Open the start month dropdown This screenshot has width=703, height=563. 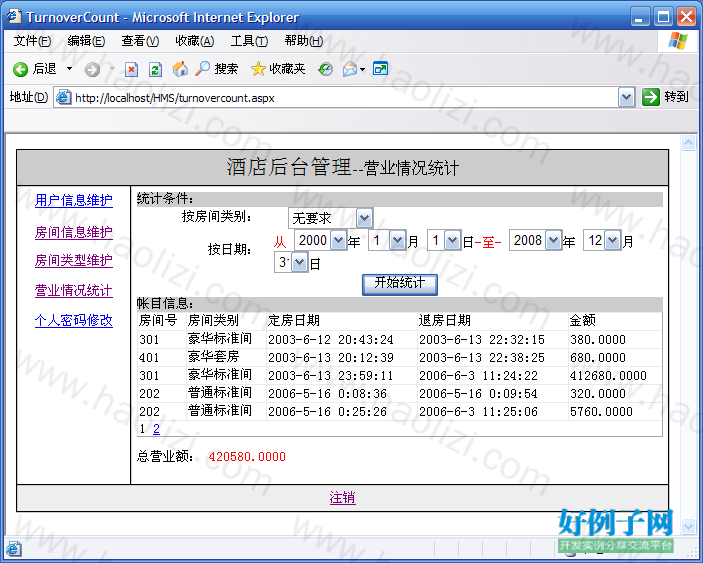coord(397,241)
